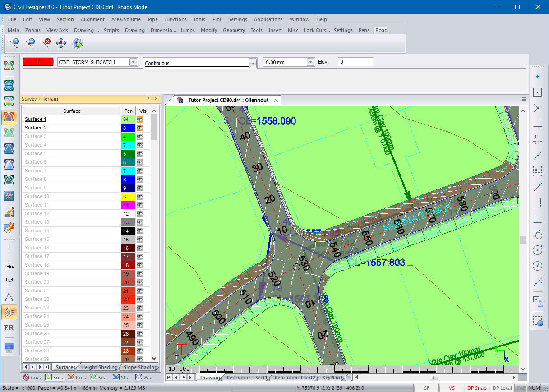Click the delete line icon with red X
The image size is (549, 392).
pyautogui.click(x=45, y=43)
